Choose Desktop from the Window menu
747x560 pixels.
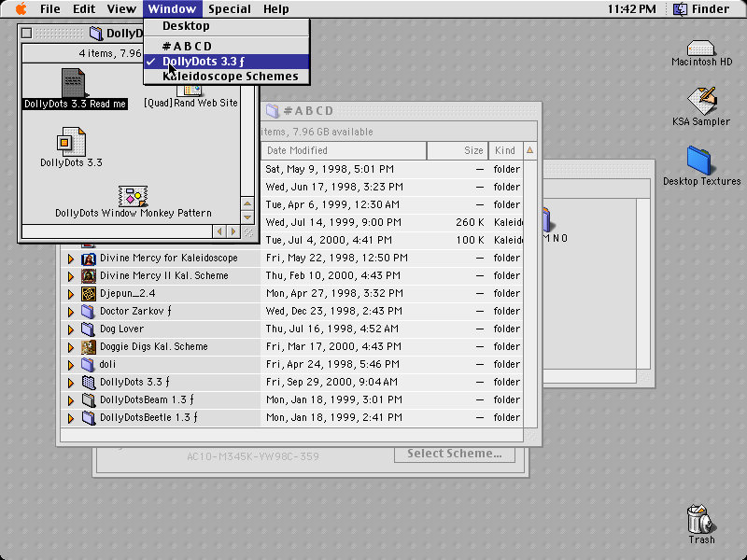[227, 26]
